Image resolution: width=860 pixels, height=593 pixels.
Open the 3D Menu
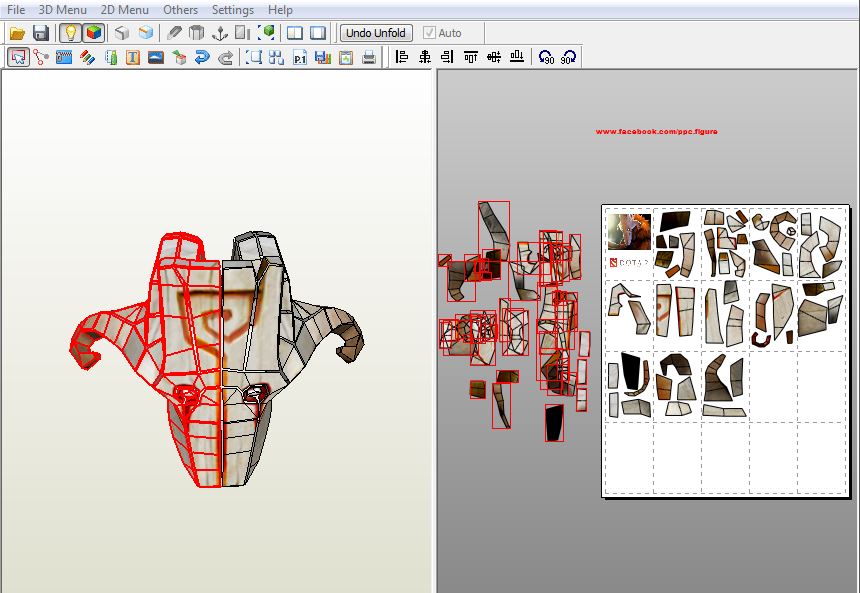coord(63,10)
